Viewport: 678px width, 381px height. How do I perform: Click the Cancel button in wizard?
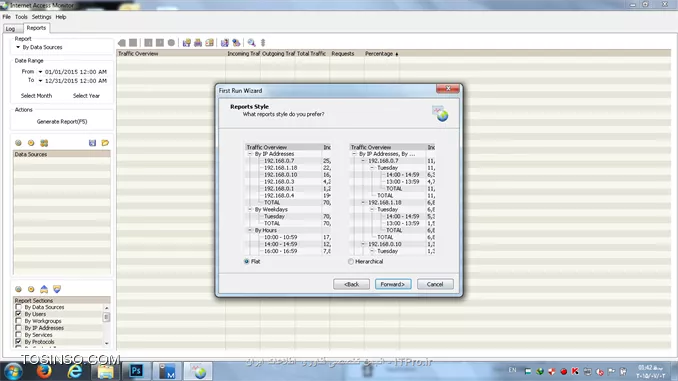(435, 284)
